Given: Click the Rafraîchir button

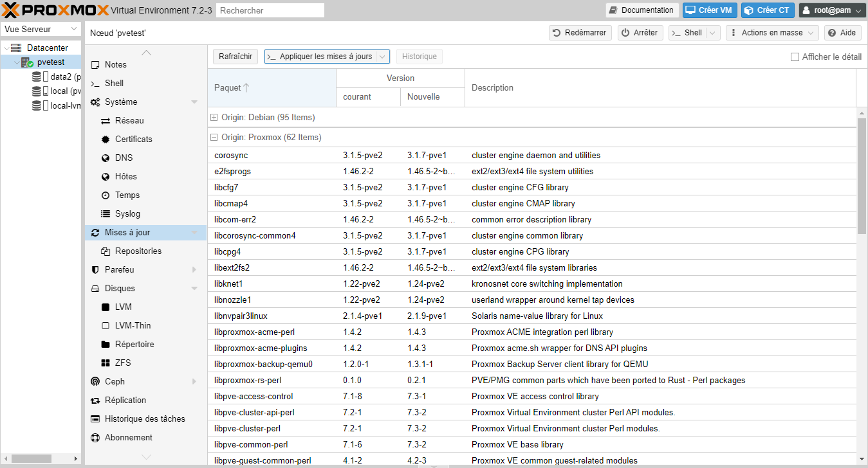Looking at the screenshot, I should [235, 57].
